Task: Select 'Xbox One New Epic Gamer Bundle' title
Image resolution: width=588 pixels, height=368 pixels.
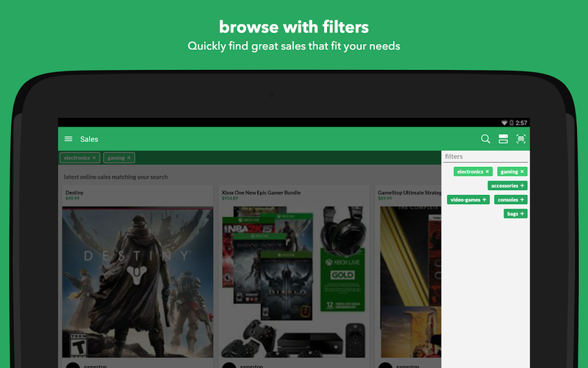Action: (261, 193)
